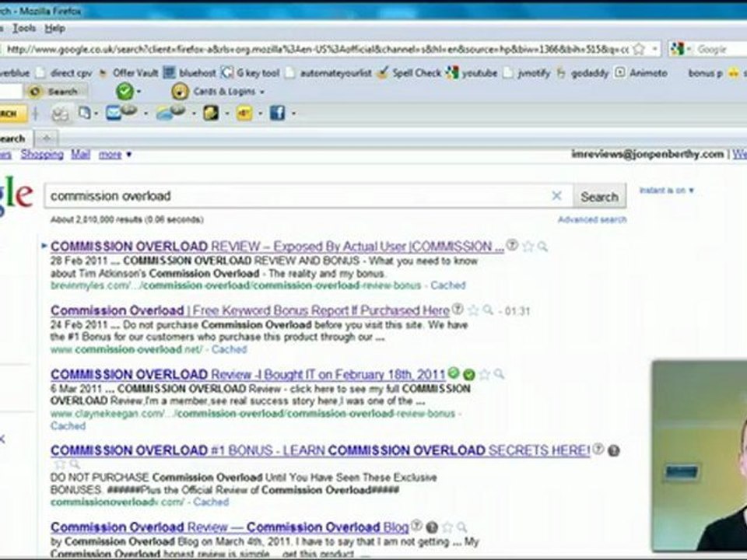This screenshot has height=560, width=747.
Task: Expand the yellow notes icon dropdown arrow
Action: [226, 114]
